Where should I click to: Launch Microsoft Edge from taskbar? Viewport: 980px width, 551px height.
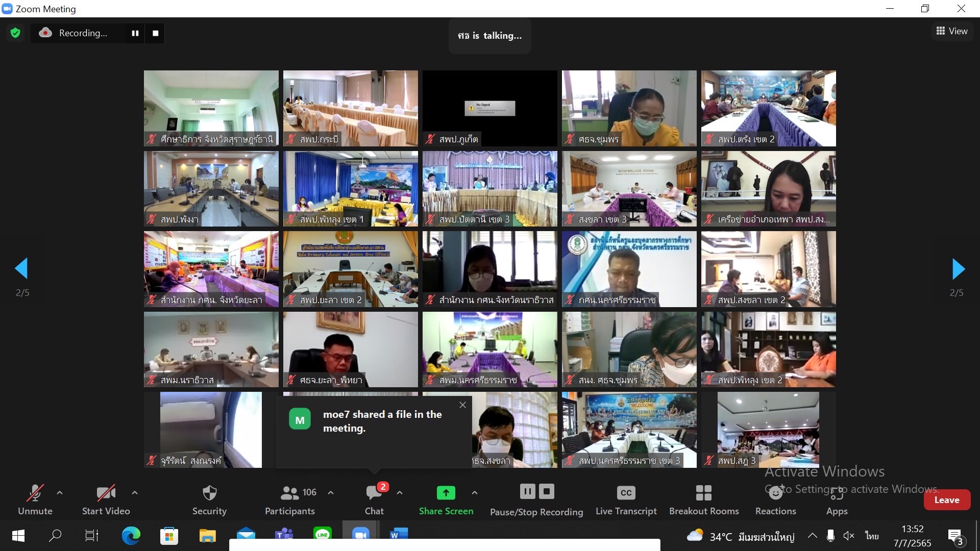click(131, 536)
